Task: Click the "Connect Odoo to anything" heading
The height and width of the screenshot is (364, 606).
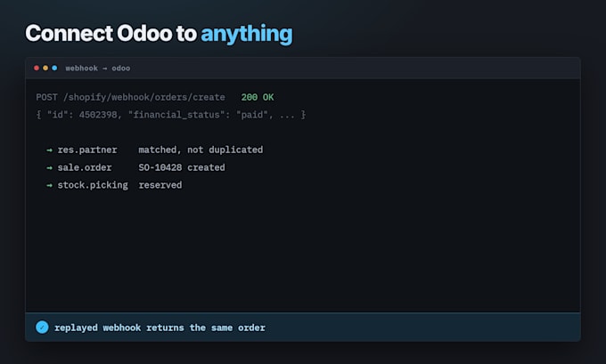Action: [159, 34]
